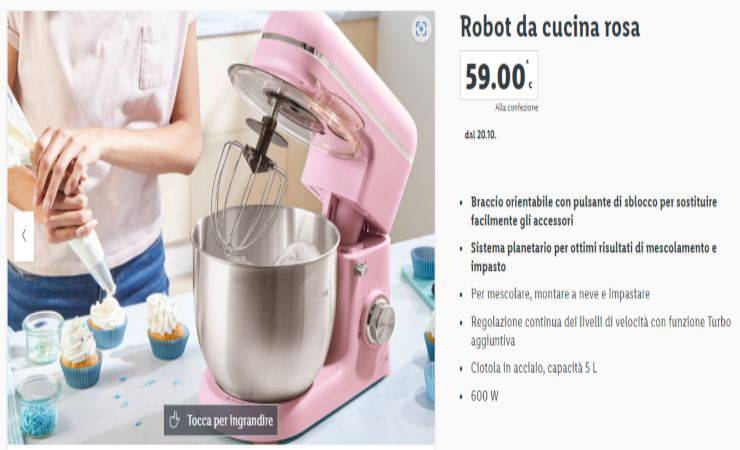
Task: Go to the previous product image arrow
Action: coord(24,236)
